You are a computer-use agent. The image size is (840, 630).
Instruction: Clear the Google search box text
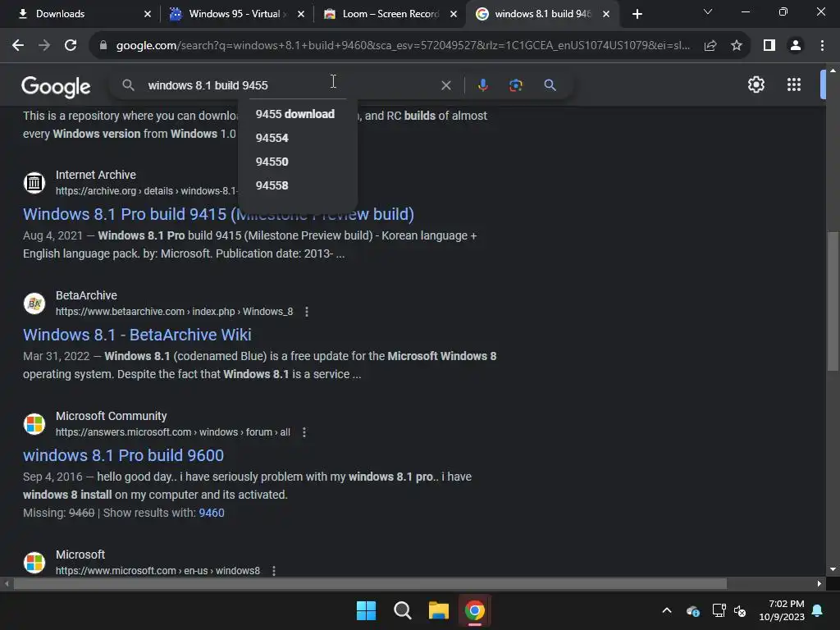[445, 85]
